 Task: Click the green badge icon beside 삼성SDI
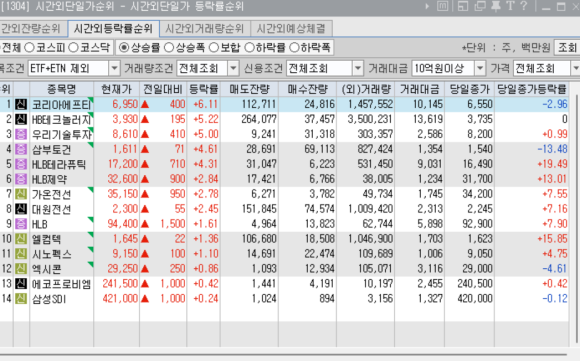tap(21, 299)
